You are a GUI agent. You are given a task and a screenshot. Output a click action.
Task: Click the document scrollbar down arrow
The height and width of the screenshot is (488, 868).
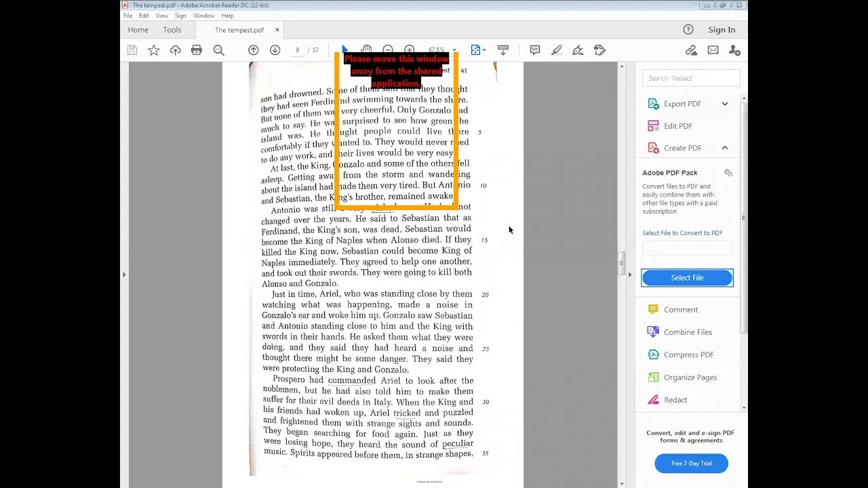coord(620,483)
